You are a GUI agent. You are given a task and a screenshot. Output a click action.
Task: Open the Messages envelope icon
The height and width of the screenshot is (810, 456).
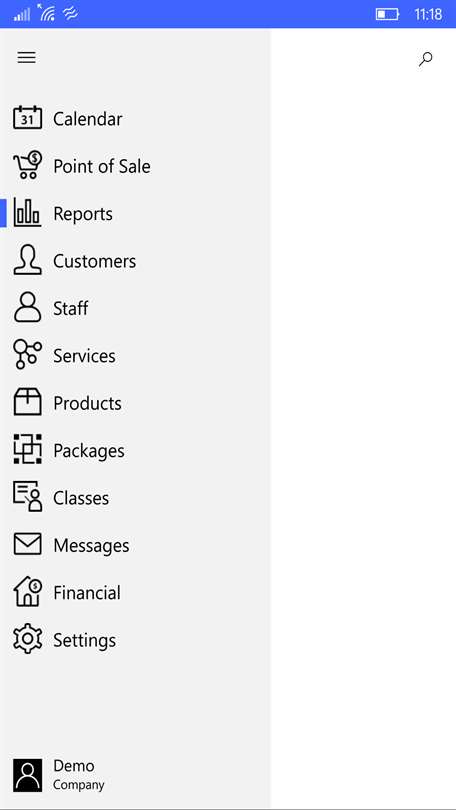pos(27,544)
